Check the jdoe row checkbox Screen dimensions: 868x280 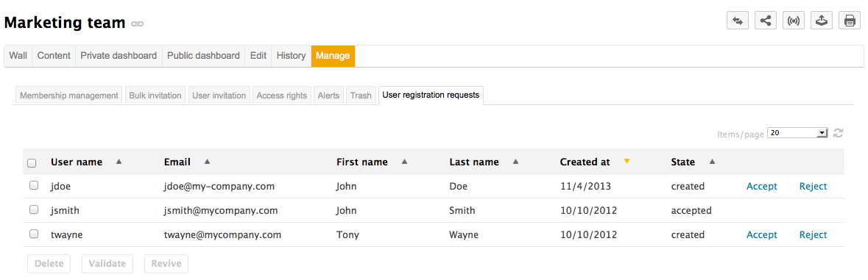tap(34, 185)
